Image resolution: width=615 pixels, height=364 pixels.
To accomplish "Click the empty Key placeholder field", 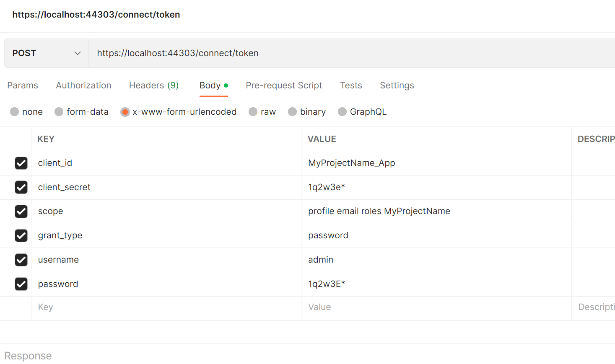I will [166, 307].
